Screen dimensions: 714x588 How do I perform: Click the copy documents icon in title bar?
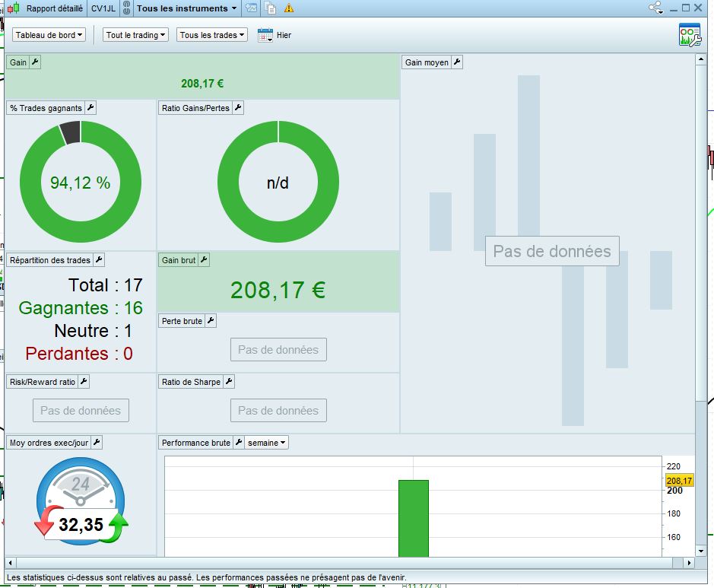point(271,8)
